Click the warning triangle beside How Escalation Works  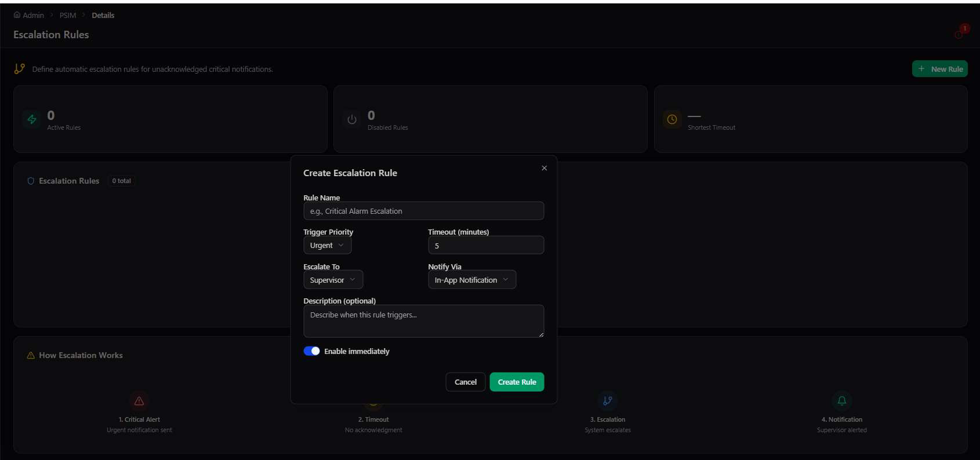[x=31, y=355]
